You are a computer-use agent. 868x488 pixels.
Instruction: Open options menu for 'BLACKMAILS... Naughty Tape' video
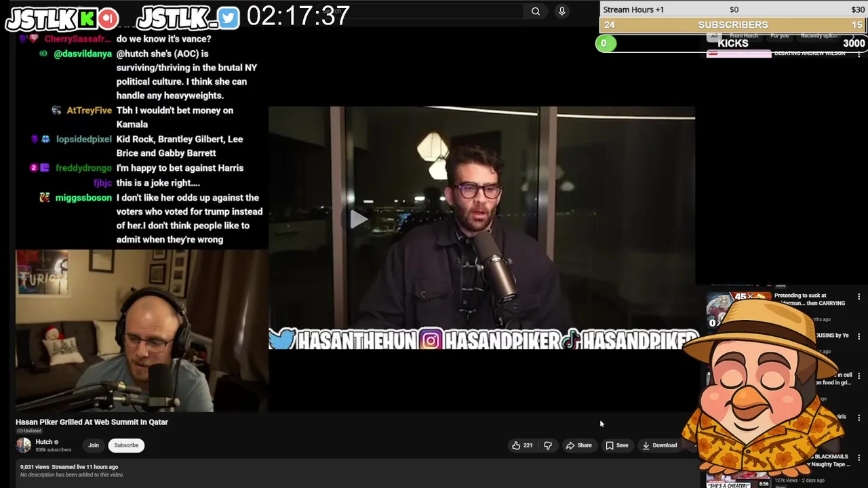859,458
